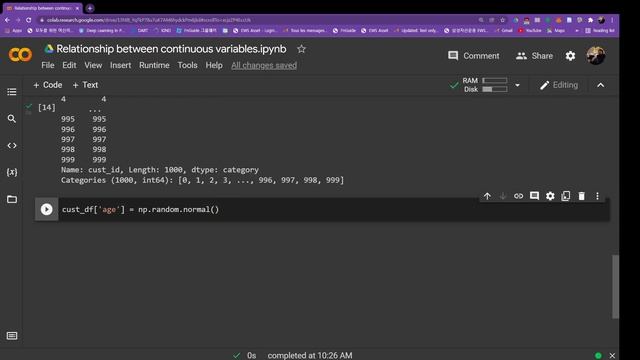Open Comment panel button
This screenshot has height=360, width=640.
[x=473, y=56]
